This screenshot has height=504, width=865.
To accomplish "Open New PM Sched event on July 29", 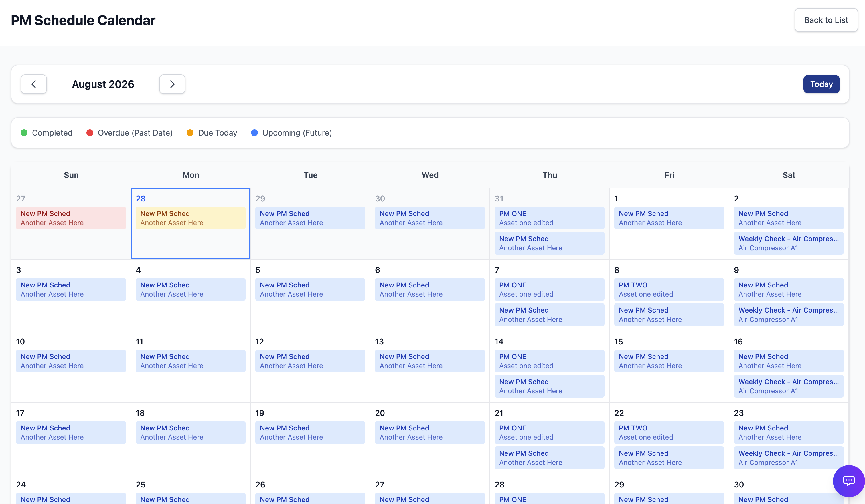I will click(x=310, y=218).
